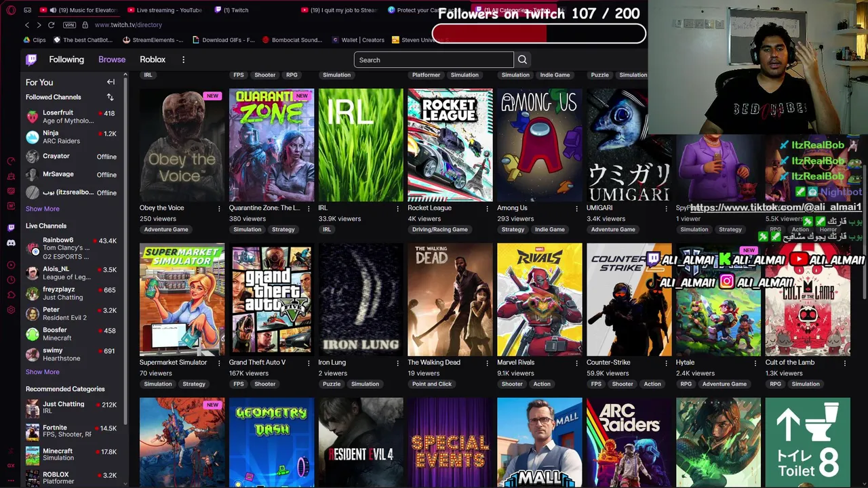Open the Marvel Rivals cover thumbnail

(539, 300)
